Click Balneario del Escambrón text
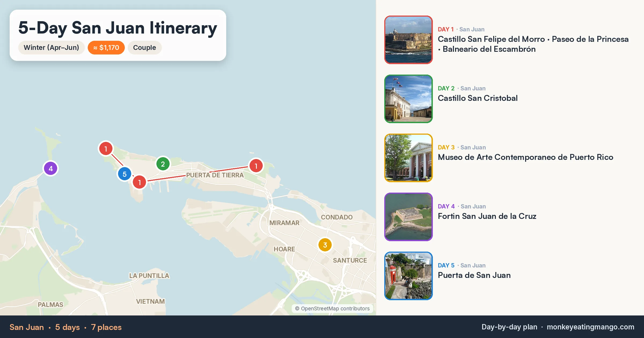Viewport: 644px width, 338px height. (489, 49)
